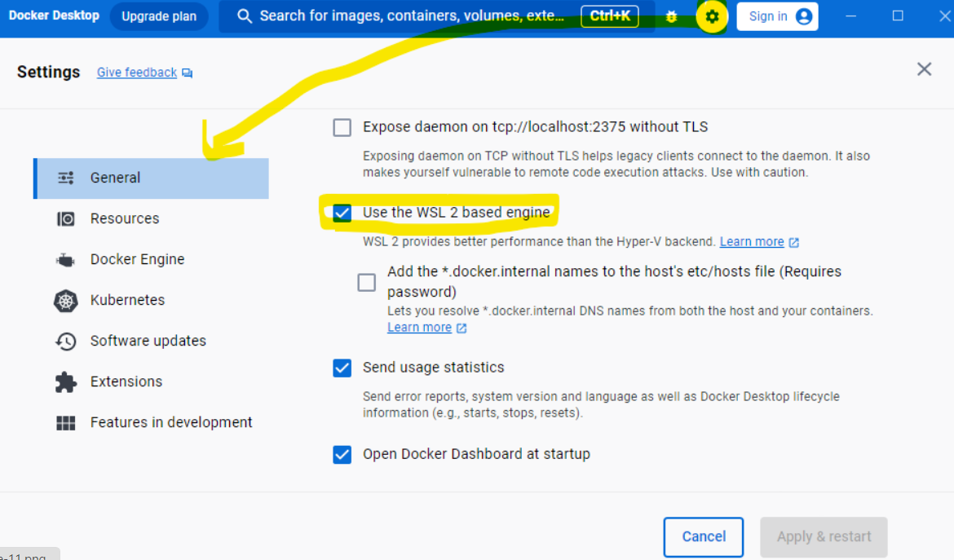Uncheck Use the WSL 2 based engine

point(342,213)
